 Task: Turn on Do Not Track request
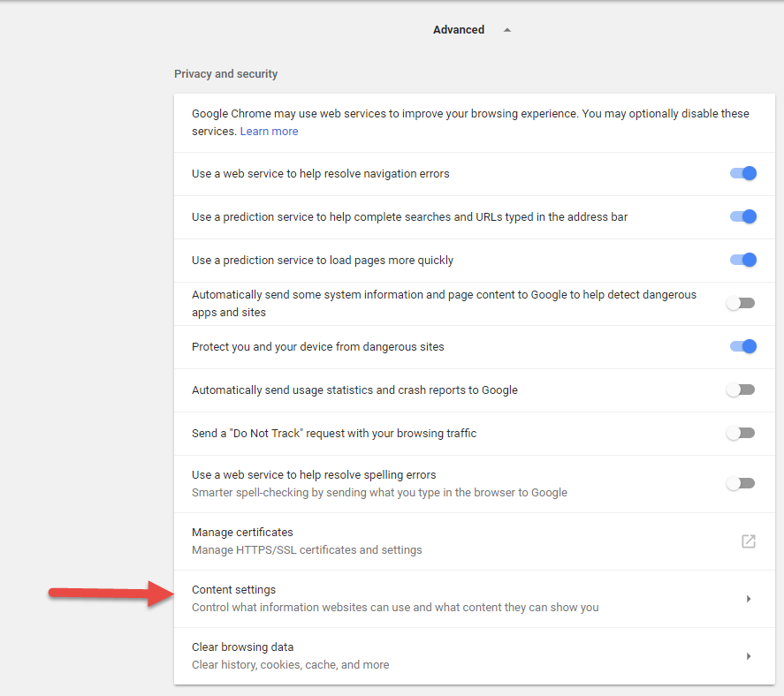point(741,433)
